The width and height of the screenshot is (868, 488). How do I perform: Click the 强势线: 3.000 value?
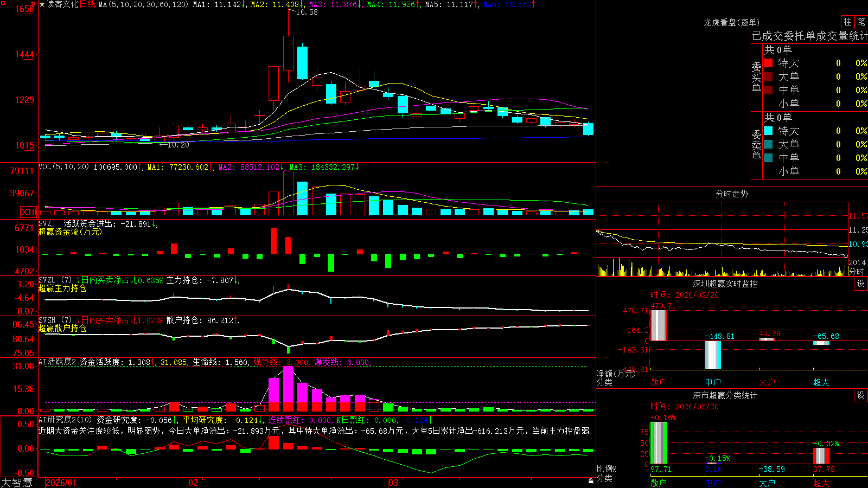pos(282,362)
